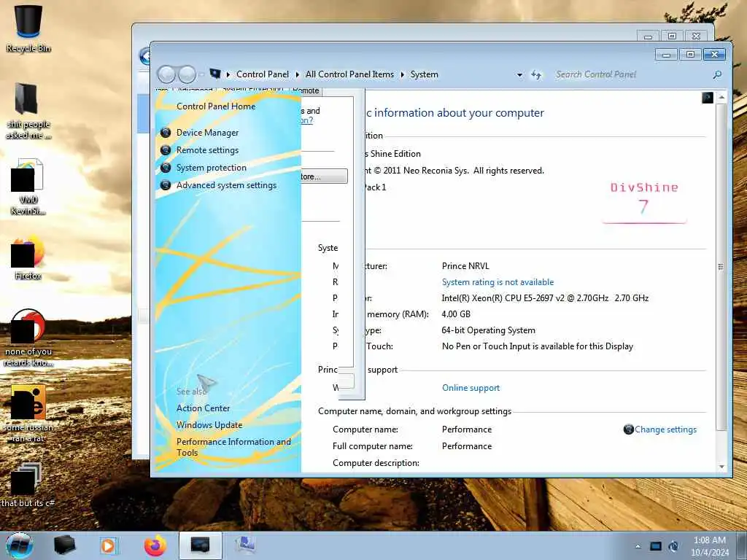747x560 pixels.
Task: Open 'none of you retards kno...' desktop icon
Action: pyautogui.click(x=28, y=338)
